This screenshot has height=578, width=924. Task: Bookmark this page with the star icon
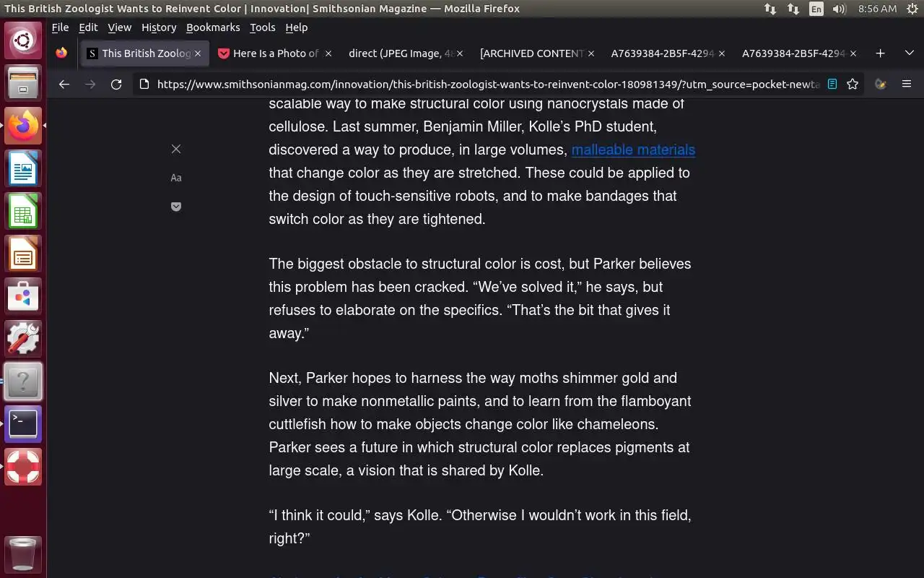point(853,84)
